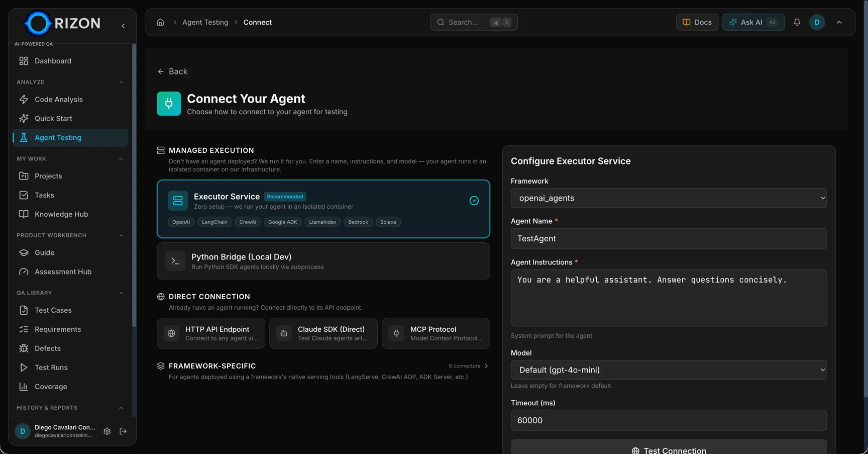Viewport: 868px width, 454px height.
Task: Open the Model dropdown
Action: click(668, 370)
